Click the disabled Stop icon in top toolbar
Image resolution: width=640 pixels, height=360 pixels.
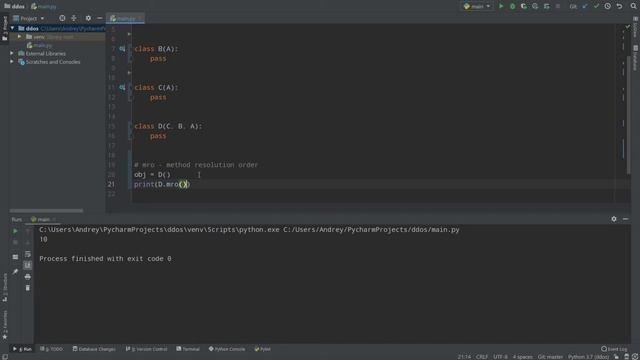tap(558, 6)
